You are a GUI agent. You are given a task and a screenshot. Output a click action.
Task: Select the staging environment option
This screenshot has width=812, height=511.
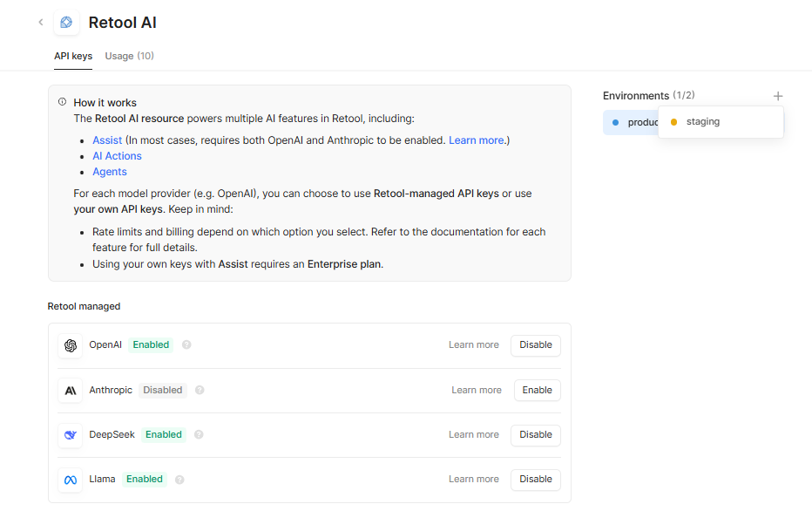click(x=702, y=122)
